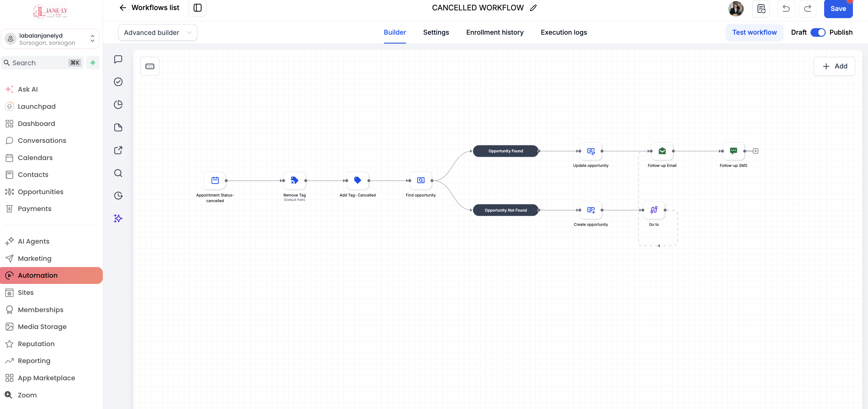Select the Opportunity Not Found branch

pos(505,210)
